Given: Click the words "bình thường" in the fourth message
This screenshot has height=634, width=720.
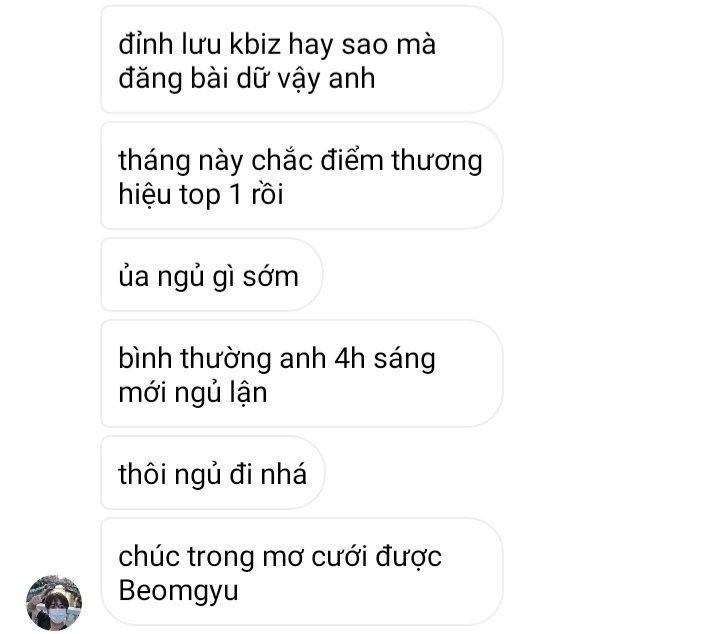Looking at the screenshot, I should (x=195, y=359).
